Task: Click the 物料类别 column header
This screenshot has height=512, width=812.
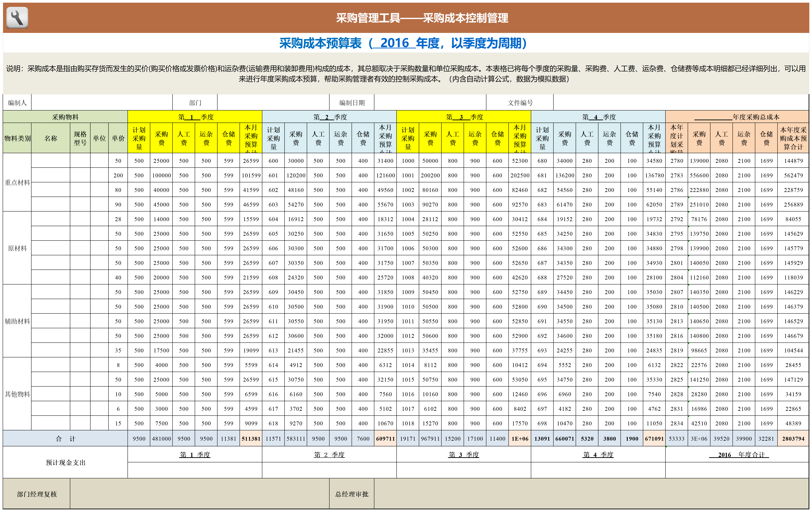Action: (17, 138)
